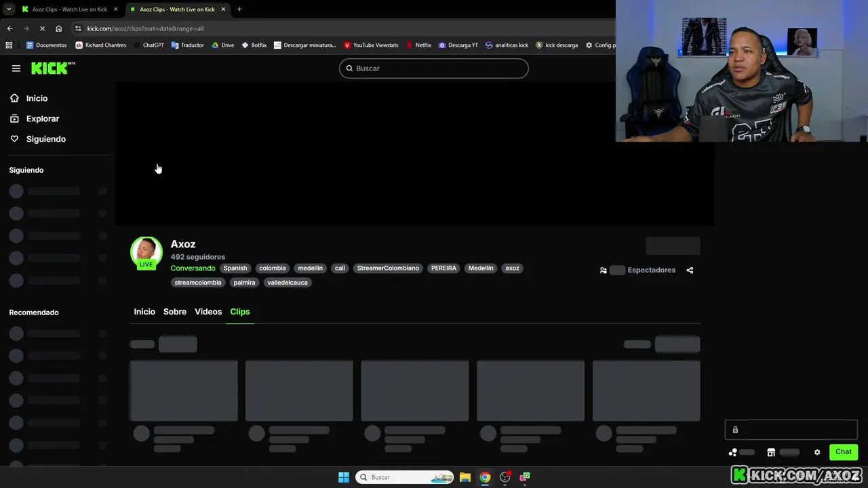
Task: Open Google Chrome from the taskbar
Action: 485,477
